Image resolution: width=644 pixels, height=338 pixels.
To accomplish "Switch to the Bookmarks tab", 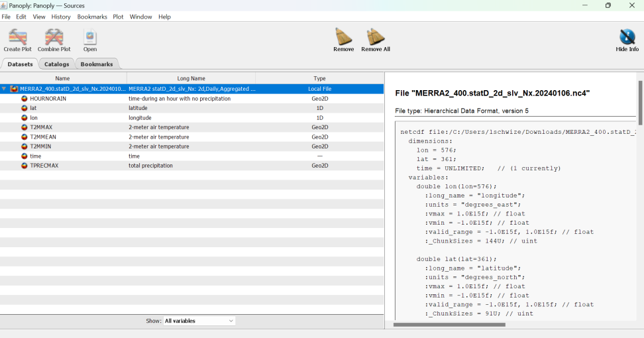I will pos(97,64).
